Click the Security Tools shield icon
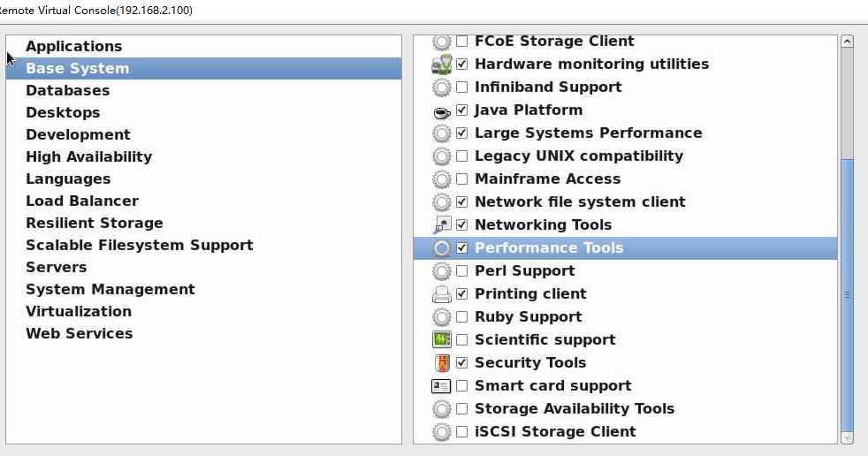The height and width of the screenshot is (456, 868). [x=441, y=363]
